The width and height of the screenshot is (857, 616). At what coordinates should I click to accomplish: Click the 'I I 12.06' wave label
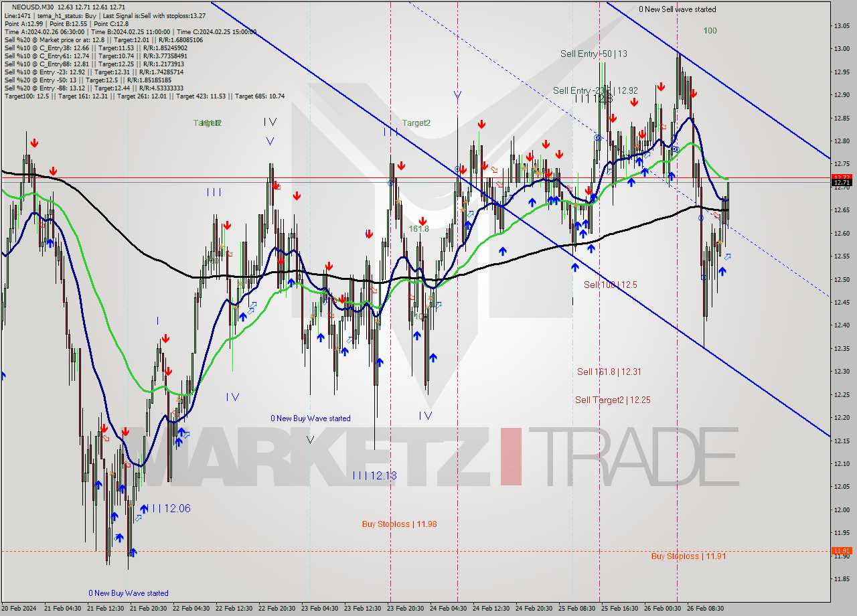click(x=170, y=508)
